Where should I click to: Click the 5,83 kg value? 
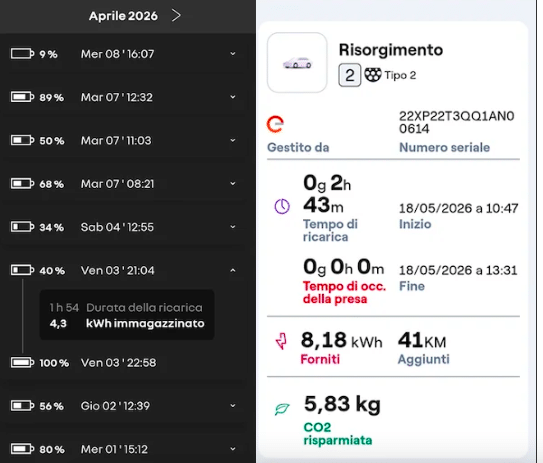pyautogui.click(x=342, y=404)
